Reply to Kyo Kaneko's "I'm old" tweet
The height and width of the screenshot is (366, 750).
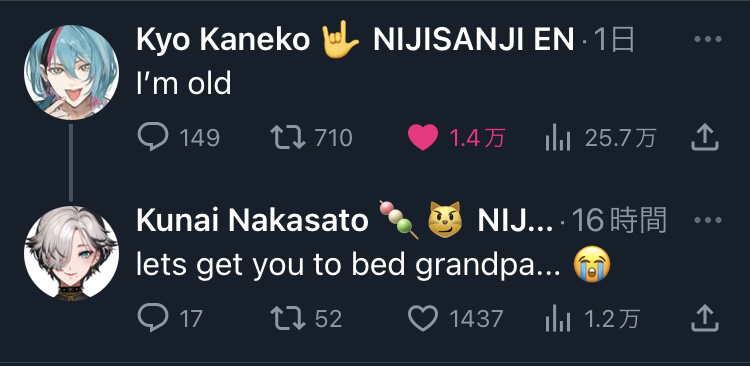point(153,137)
